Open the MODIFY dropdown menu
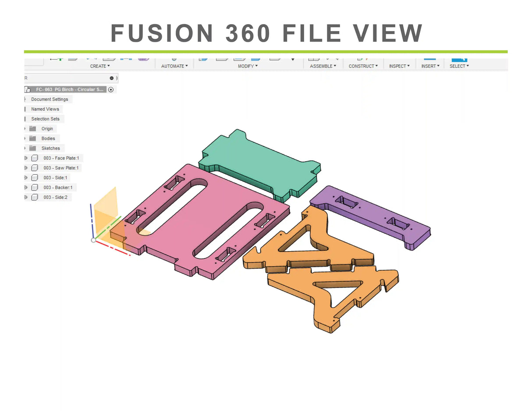Viewport: 532px width, 411px height. [248, 66]
